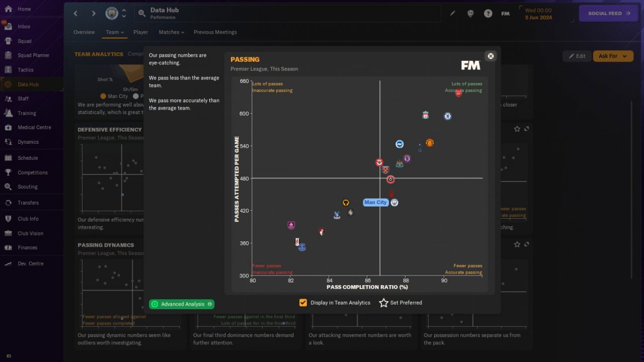Select the Everton badge on the passing chart
Screen dimensions: 644x362
coord(302,247)
